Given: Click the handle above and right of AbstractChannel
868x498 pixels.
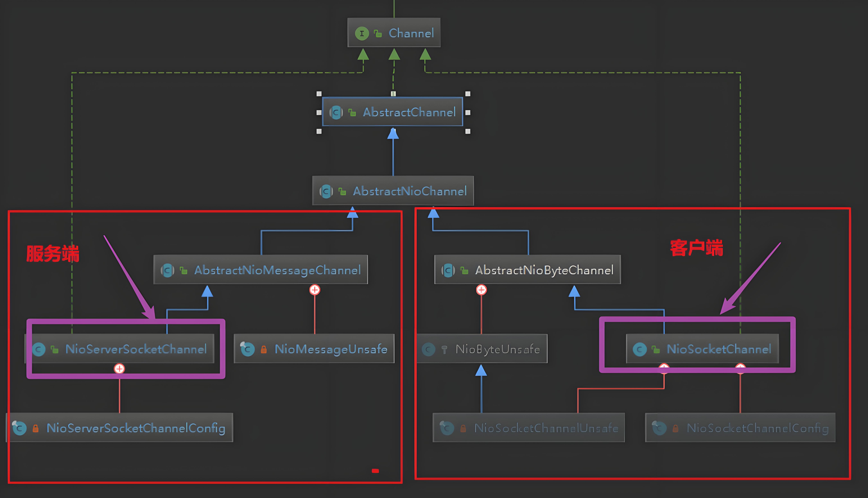Looking at the screenshot, I should click(468, 94).
